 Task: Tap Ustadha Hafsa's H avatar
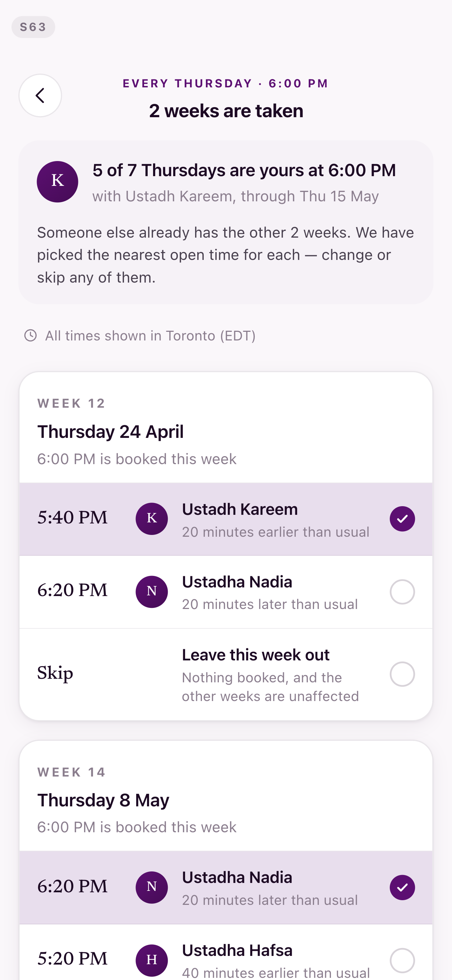point(152,960)
